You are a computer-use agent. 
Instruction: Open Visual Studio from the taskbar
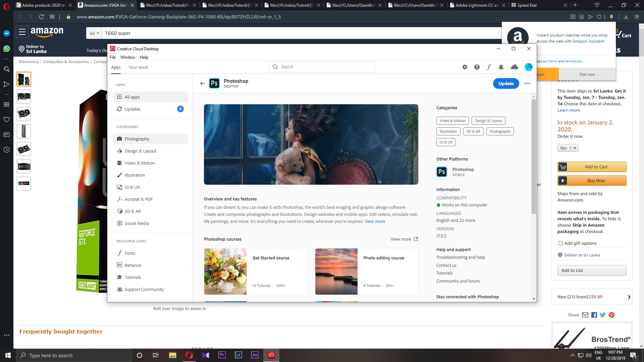pyautogui.click(x=205, y=355)
